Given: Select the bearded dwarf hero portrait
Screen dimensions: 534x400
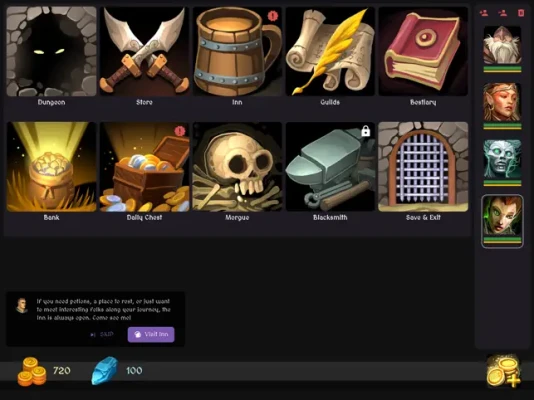Looking at the screenshot, I should (502, 45).
